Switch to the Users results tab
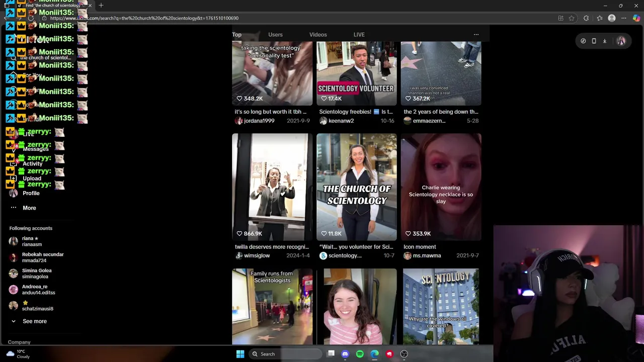This screenshot has height=362, width=644. pyautogui.click(x=275, y=35)
